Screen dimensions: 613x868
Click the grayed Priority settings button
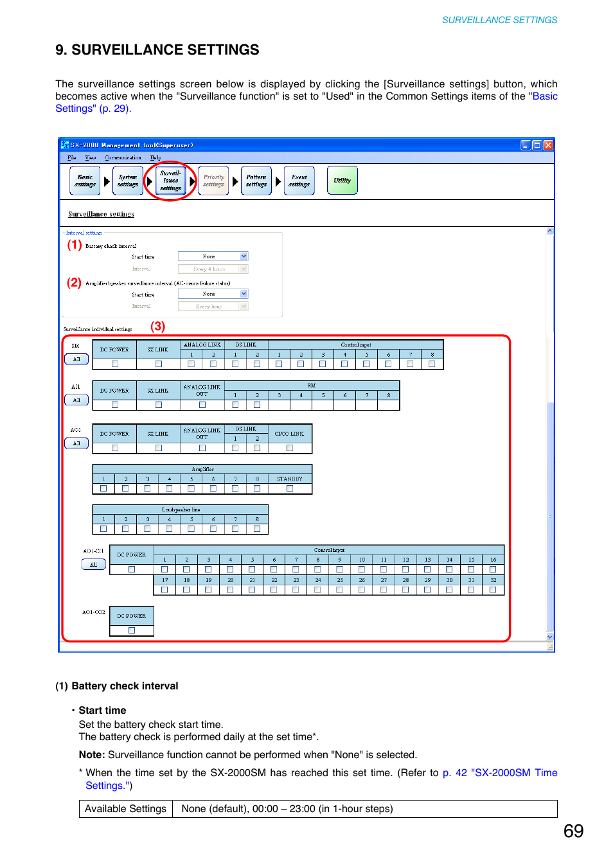pos(213,181)
